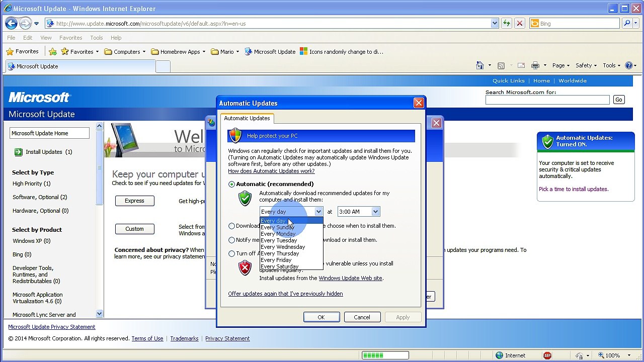Click the Bing search magnifier icon

tap(626, 23)
